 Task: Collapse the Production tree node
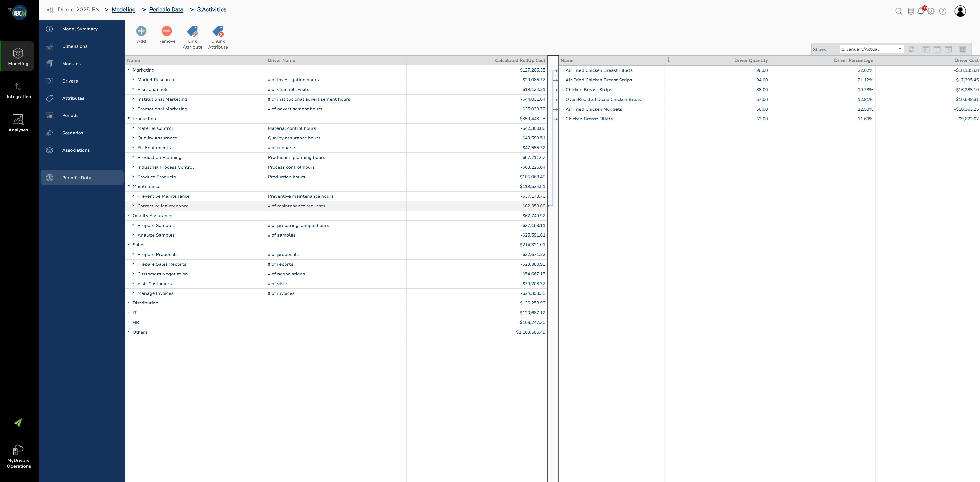pyautogui.click(x=129, y=119)
